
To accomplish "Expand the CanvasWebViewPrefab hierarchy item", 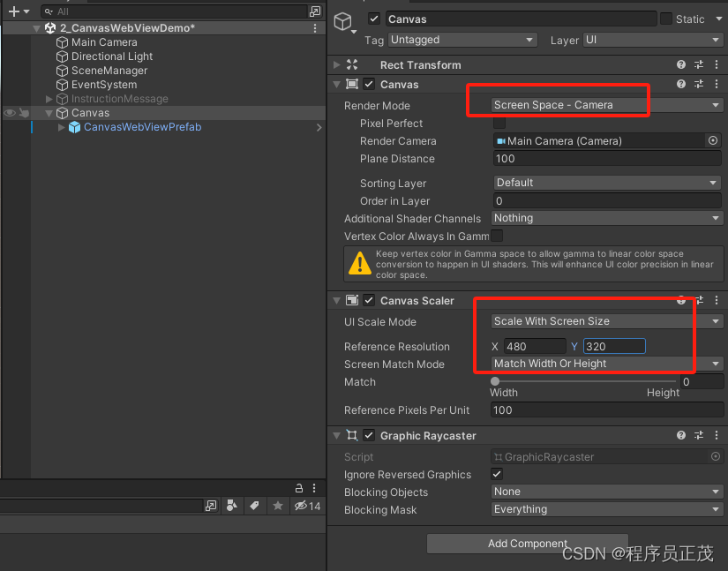I will pos(60,127).
